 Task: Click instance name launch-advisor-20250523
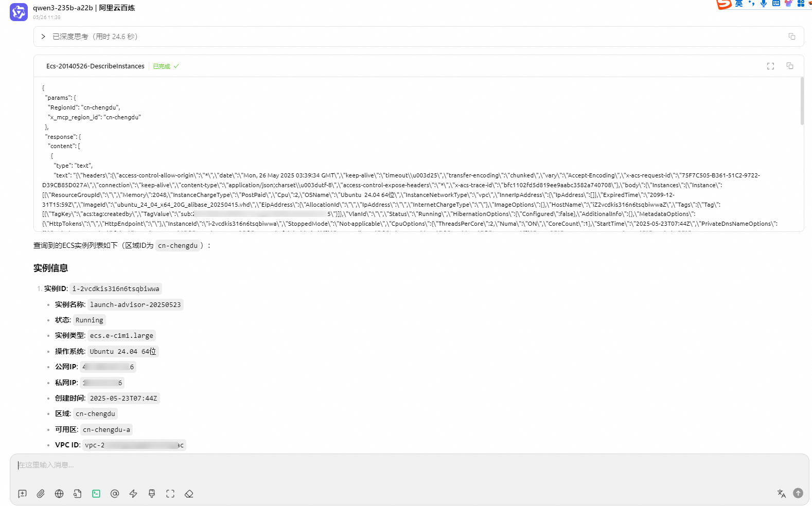pyautogui.click(x=135, y=305)
